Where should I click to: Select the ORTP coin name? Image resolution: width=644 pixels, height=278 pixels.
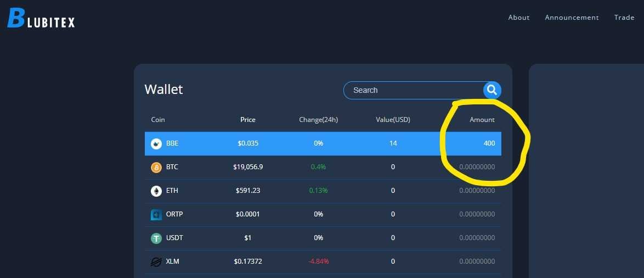(x=174, y=214)
